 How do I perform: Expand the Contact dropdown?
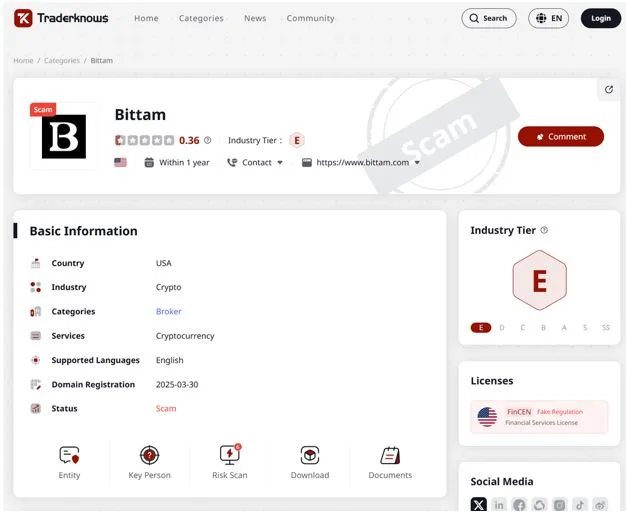tap(255, 163)
